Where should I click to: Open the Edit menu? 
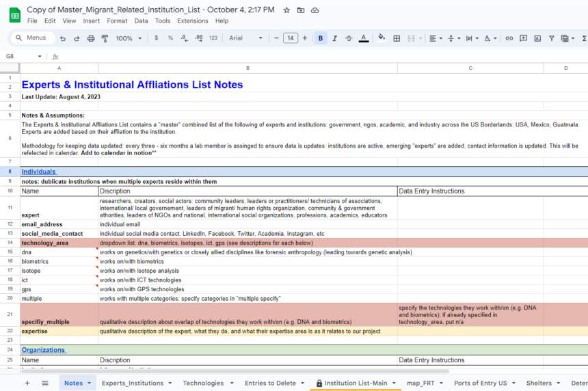pyautogui.click(x=50, y=21)
